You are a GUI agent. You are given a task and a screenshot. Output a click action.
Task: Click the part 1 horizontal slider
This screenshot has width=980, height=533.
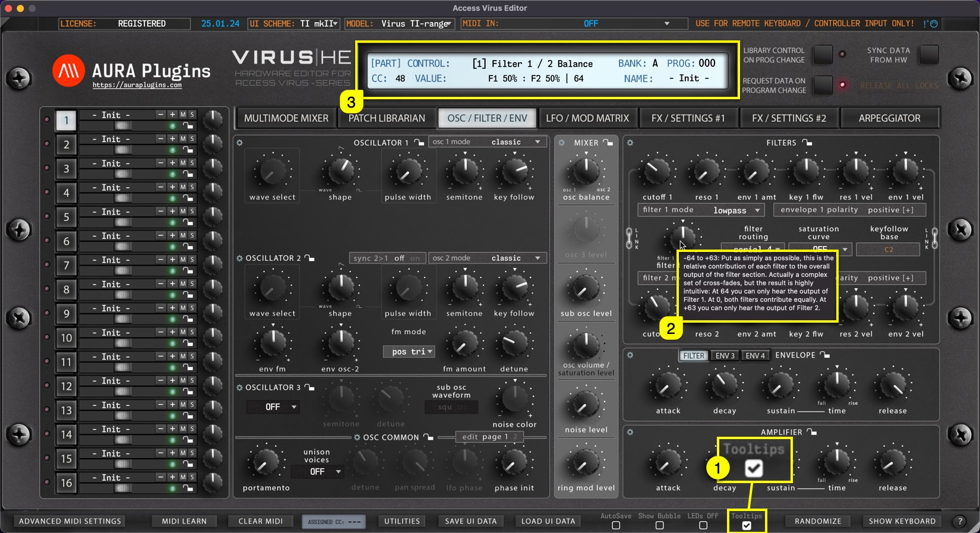coord(123,126)
